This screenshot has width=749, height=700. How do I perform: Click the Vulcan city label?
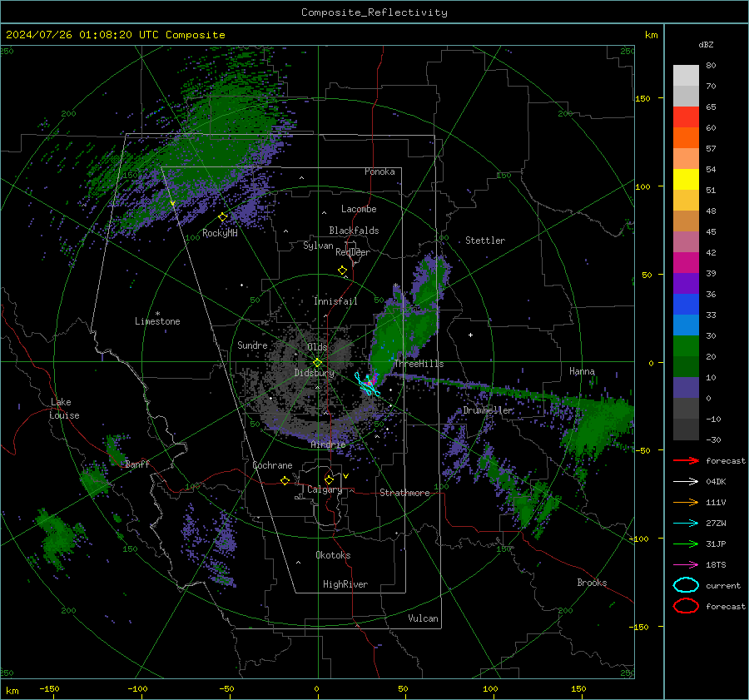pyautogui.click(x=423, y=618)
